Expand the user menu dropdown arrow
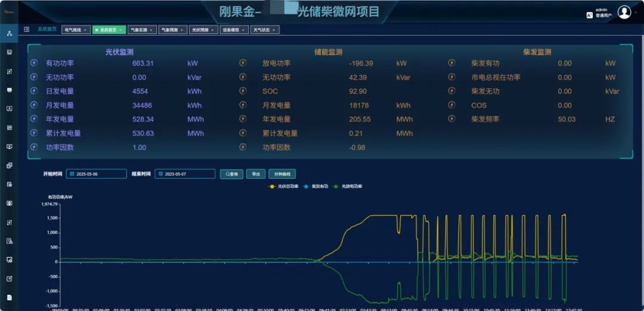 637,13
